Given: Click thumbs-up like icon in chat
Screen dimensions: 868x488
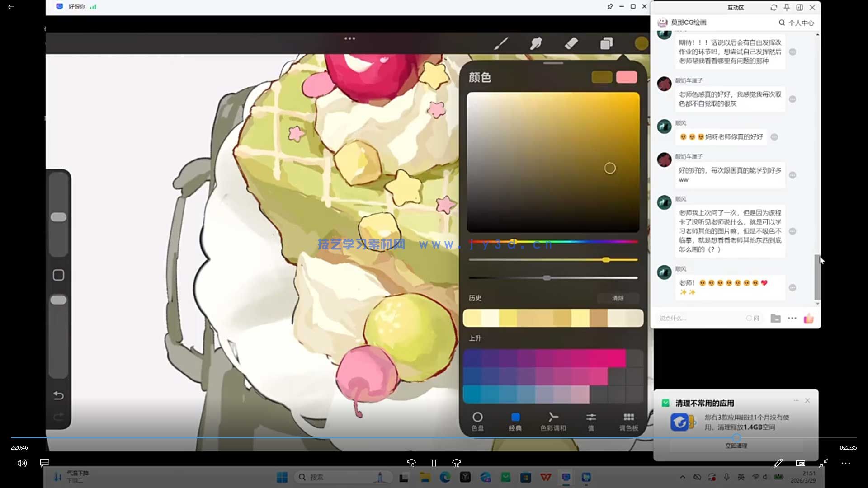Looking at the screenshot, I should (809, 319).
